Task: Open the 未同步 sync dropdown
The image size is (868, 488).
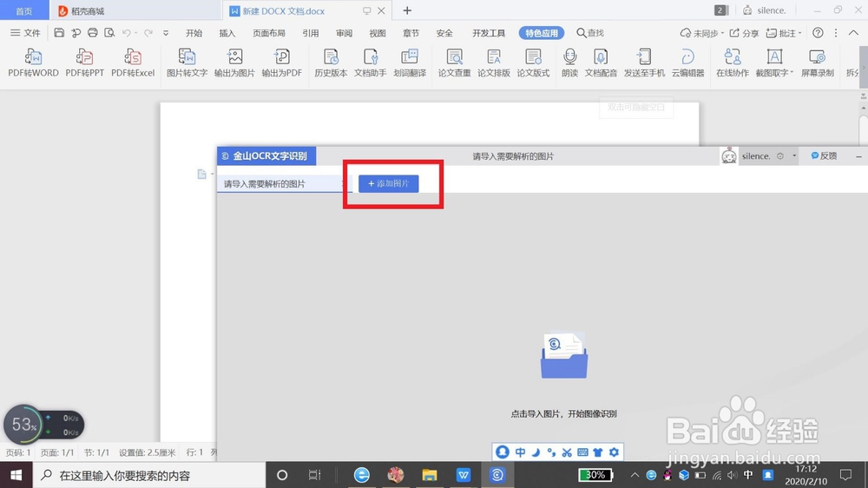Action: 702,33
